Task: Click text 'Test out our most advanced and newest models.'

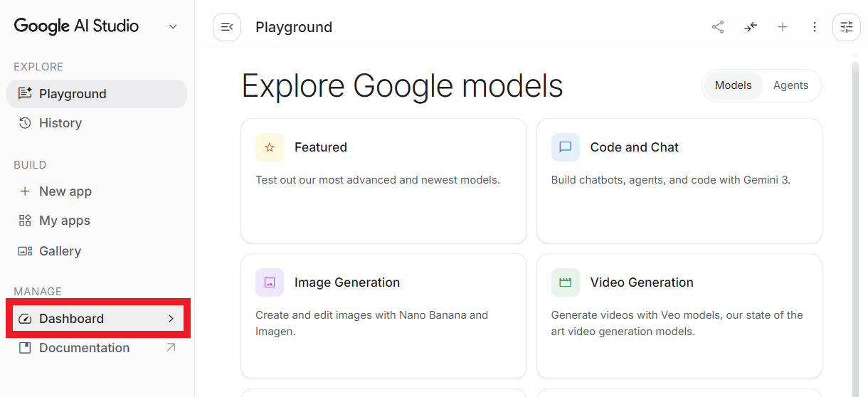Action: click(x=378, y=180)
